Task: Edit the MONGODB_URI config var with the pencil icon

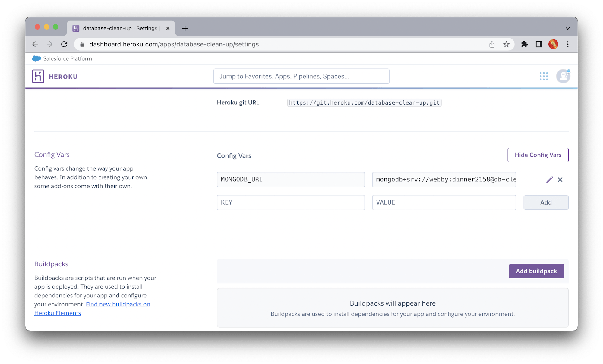Action: 550,179
